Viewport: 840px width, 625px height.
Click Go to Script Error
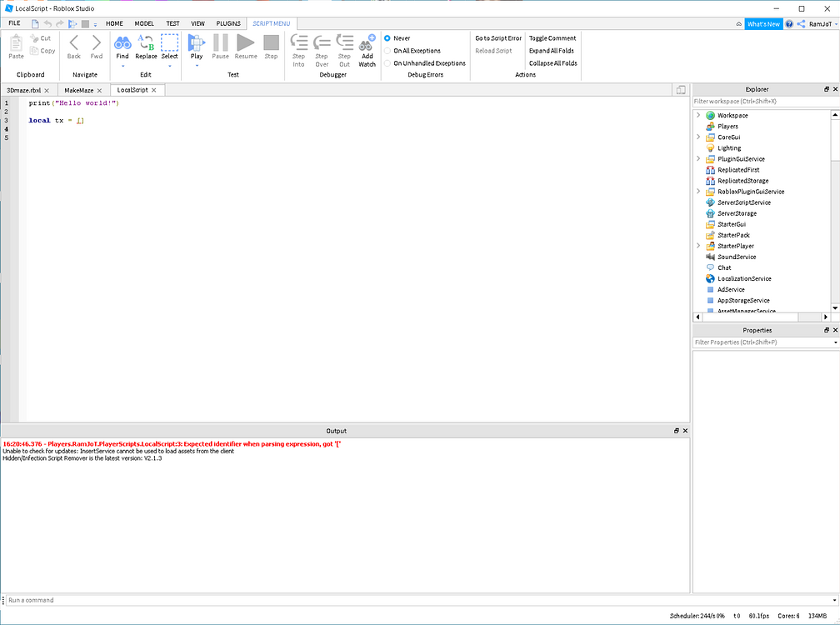point(498,38)
